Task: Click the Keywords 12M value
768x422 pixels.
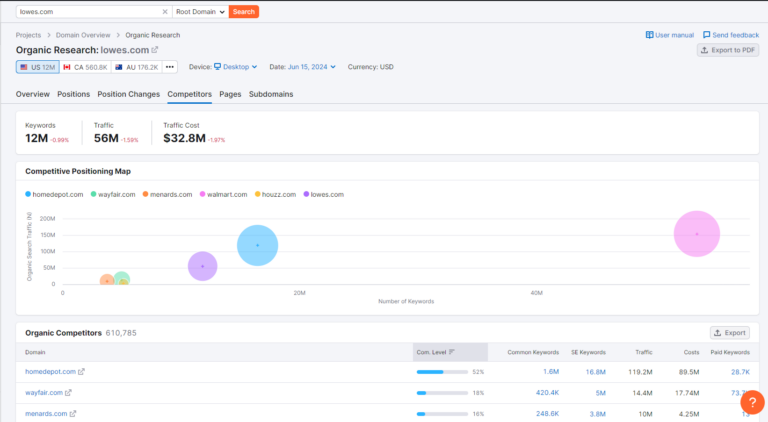Action: click(x=37, y=139)
